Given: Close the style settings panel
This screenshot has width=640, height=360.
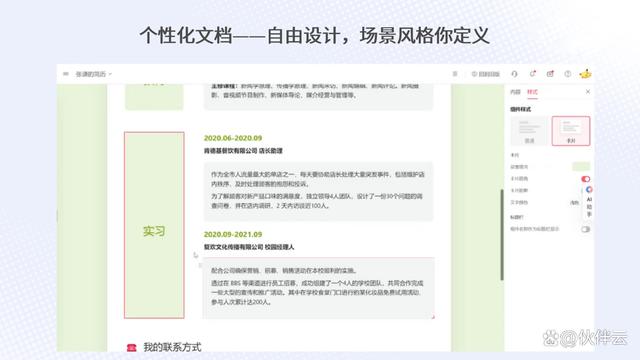Looking at the screenshot, I should pos(588,92).
